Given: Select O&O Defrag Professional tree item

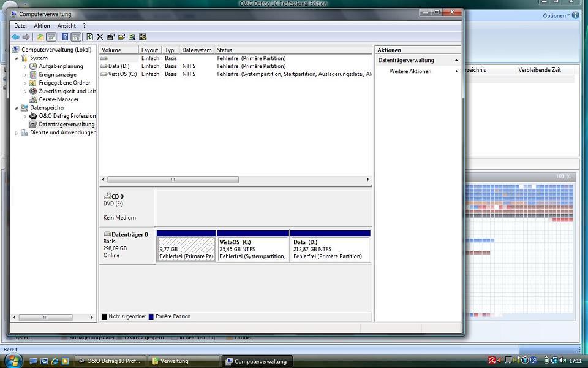Looking at the screenshot, I should point(67,116).
